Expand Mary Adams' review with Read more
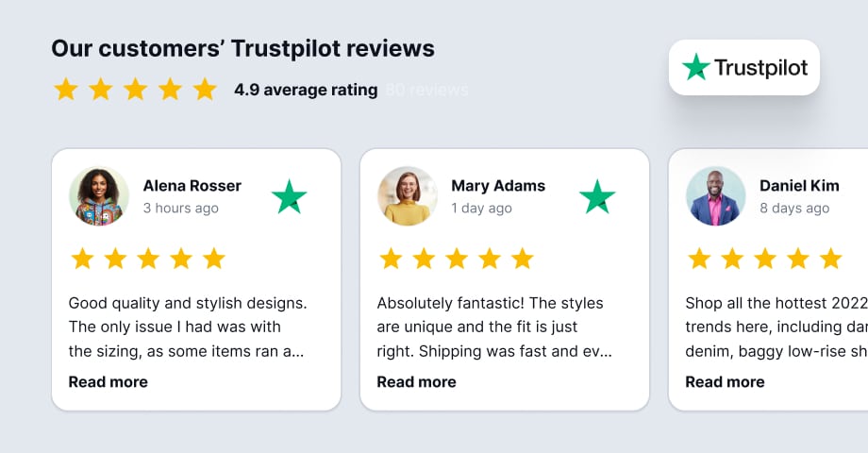Image resolution: width=868 pixels, height=453 pixels. [x=416, y=381]
